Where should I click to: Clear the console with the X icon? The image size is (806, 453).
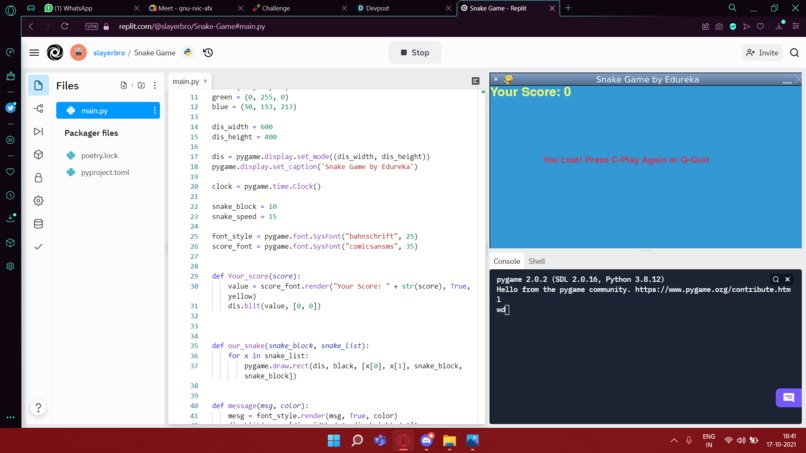787,279
